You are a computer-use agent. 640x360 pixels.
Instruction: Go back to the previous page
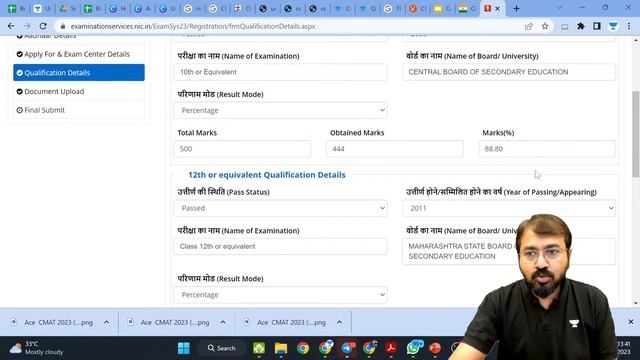[x=11, y=26]
